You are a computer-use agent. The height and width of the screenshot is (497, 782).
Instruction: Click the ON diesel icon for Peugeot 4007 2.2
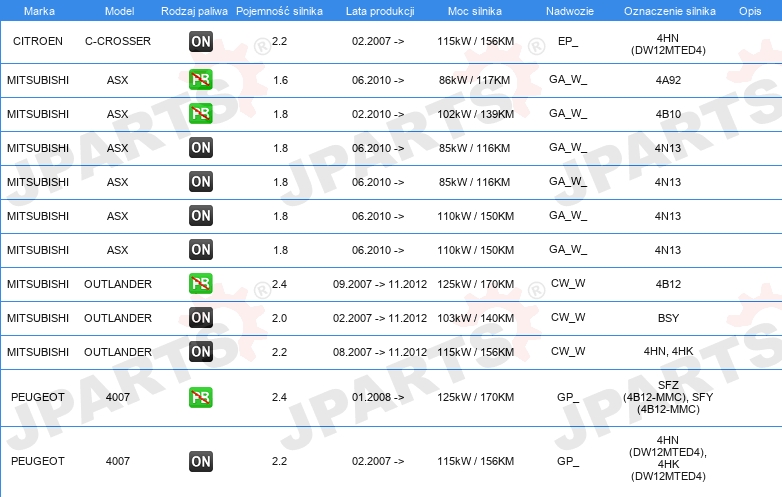201,462
